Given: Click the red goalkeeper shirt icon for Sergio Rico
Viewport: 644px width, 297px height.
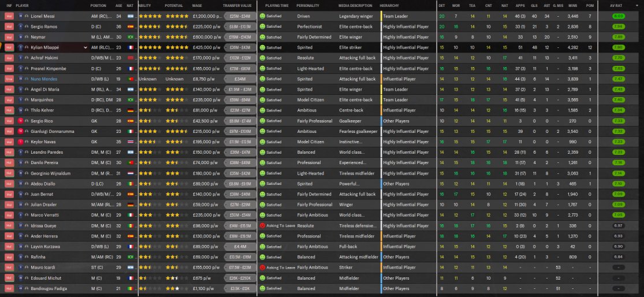Looking at the screenshot, I should (21, 121).
